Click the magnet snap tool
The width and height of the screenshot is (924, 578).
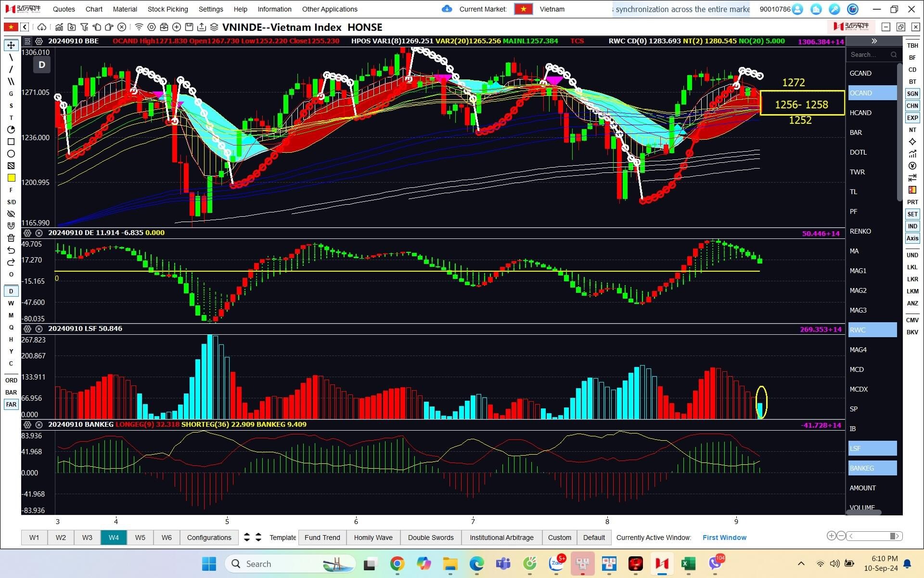(11, 226)
